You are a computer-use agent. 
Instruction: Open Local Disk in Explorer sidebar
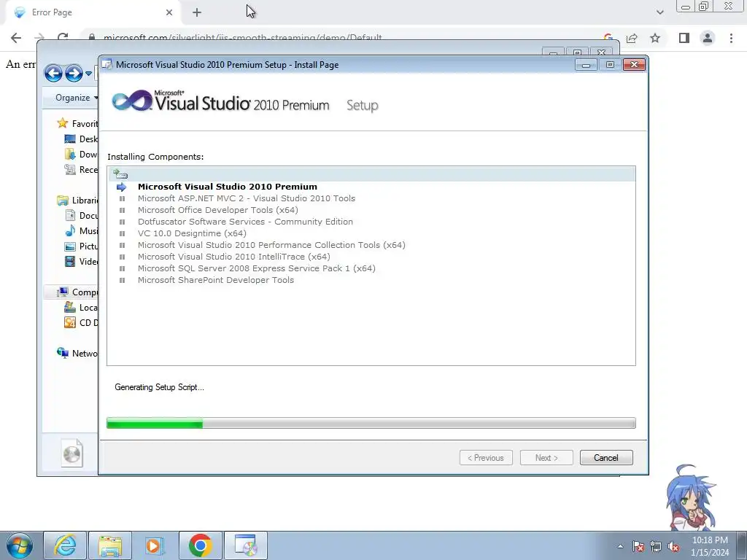pos(81,307)
